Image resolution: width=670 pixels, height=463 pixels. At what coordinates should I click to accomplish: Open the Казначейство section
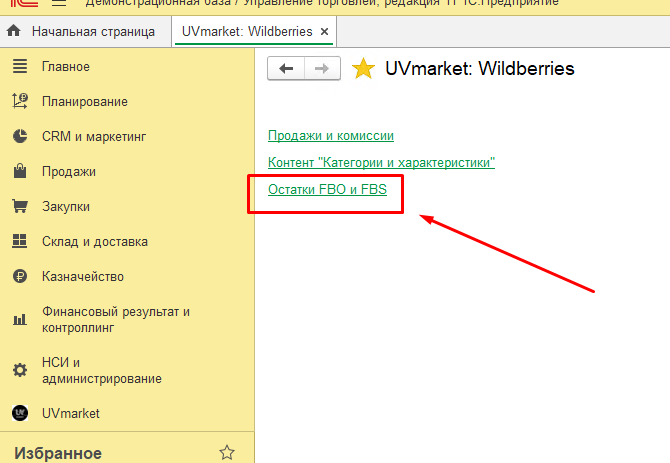click(83, 277)
